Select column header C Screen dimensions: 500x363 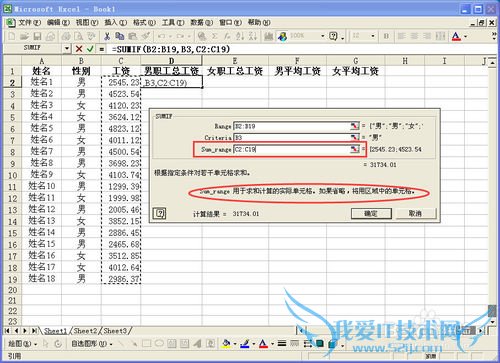tap(121, 61)
